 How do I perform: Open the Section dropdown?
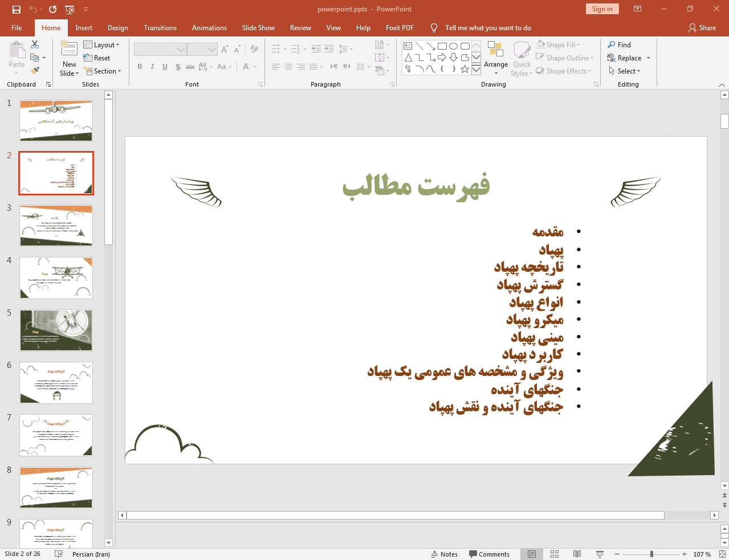tap(103, 71)
